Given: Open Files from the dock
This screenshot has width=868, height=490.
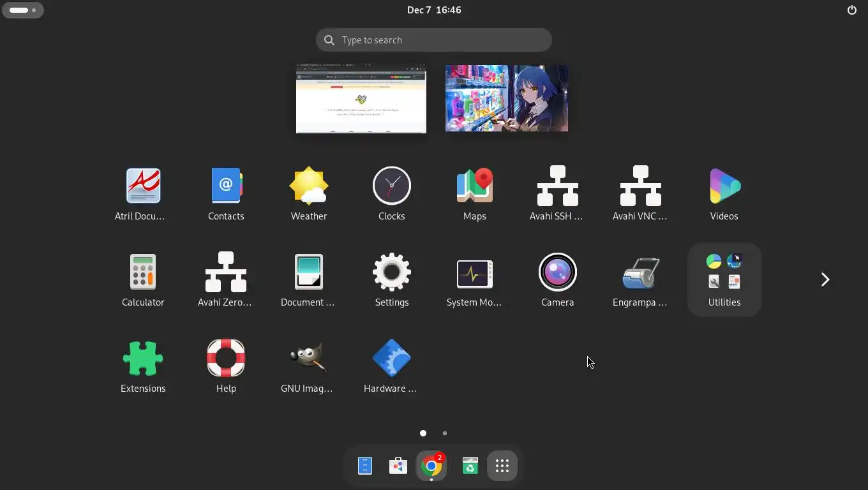Looking at the screenshot, I should 365,466.
